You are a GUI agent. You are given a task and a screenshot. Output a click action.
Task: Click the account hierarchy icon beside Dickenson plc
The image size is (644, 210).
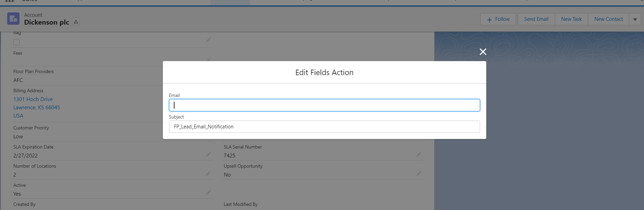(76, 22)
